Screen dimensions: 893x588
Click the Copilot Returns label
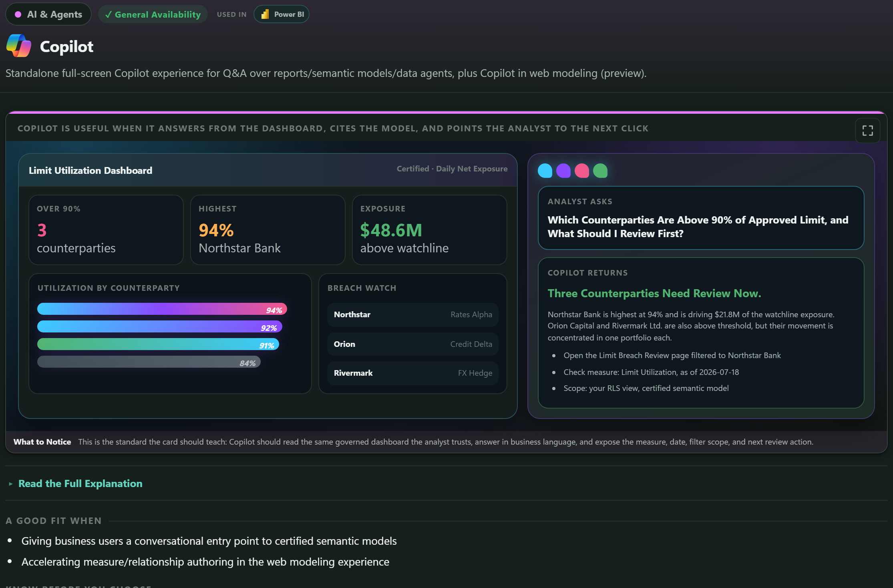587,273
